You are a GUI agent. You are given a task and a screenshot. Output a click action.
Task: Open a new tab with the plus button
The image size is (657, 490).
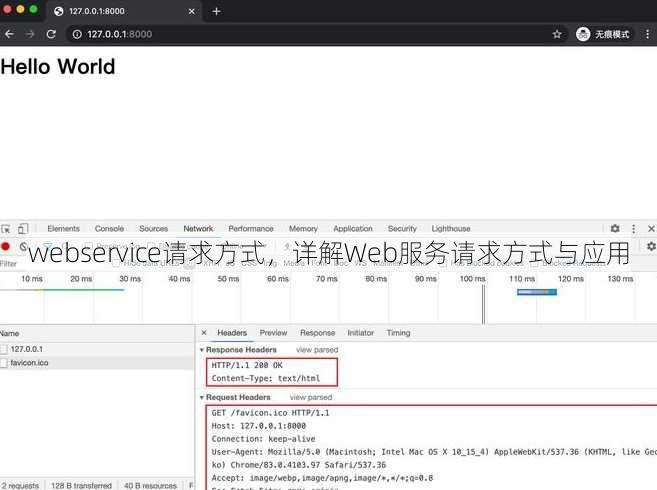pyautogui.click(x=216, y=11)
